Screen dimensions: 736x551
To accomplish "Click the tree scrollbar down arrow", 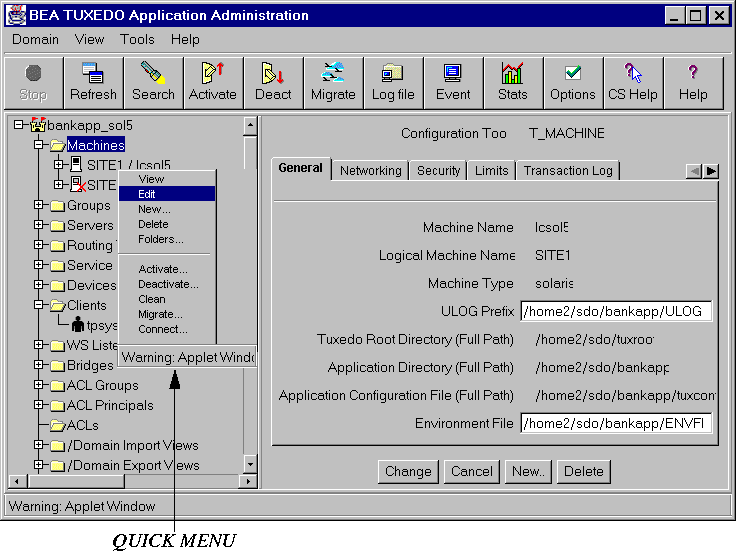I will coord(250,464).
